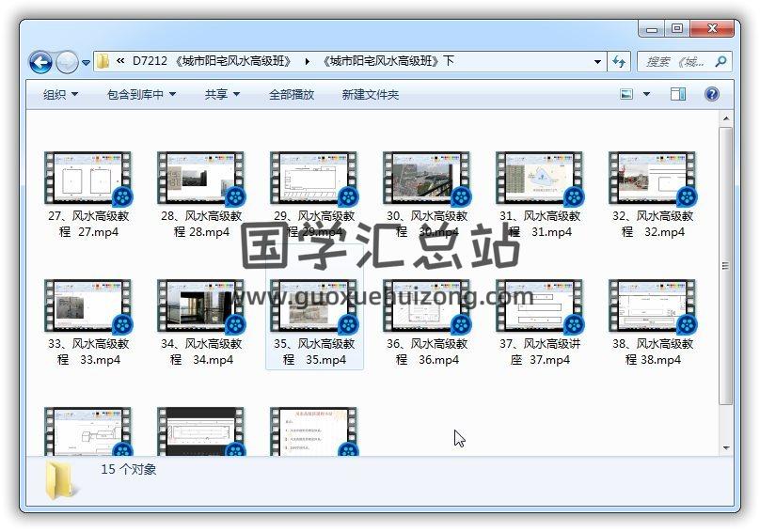Select bottom-row video with red title slide
The image size is (760, 532).
(x=314, y=431)
